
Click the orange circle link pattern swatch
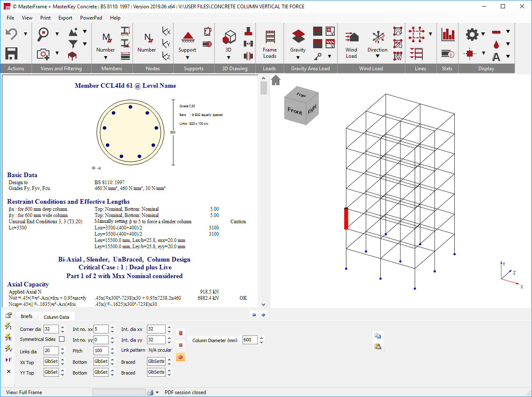pyautogui.click(x=180, y=357)
